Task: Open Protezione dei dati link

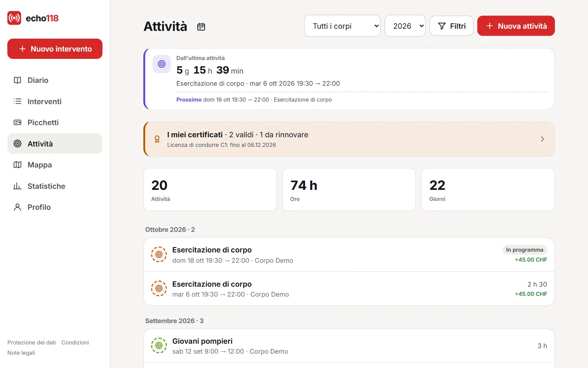Action: pos(32,342)
